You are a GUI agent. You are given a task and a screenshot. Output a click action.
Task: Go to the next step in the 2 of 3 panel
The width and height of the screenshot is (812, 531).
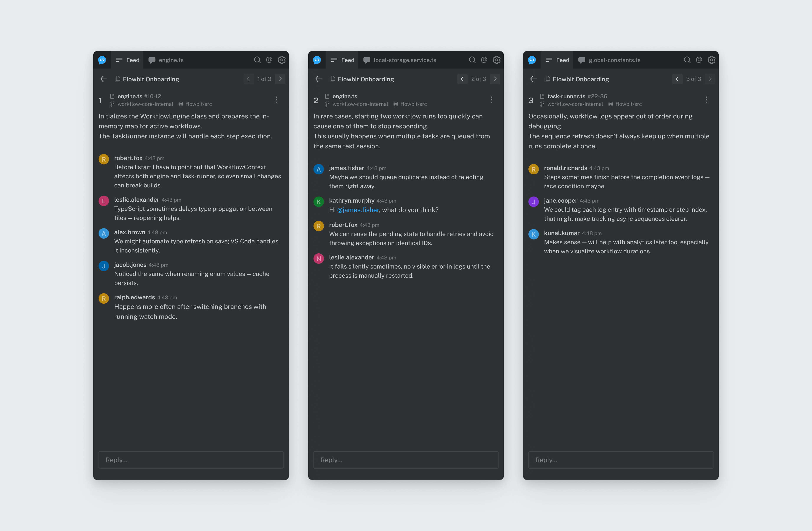tap(495, 79)
